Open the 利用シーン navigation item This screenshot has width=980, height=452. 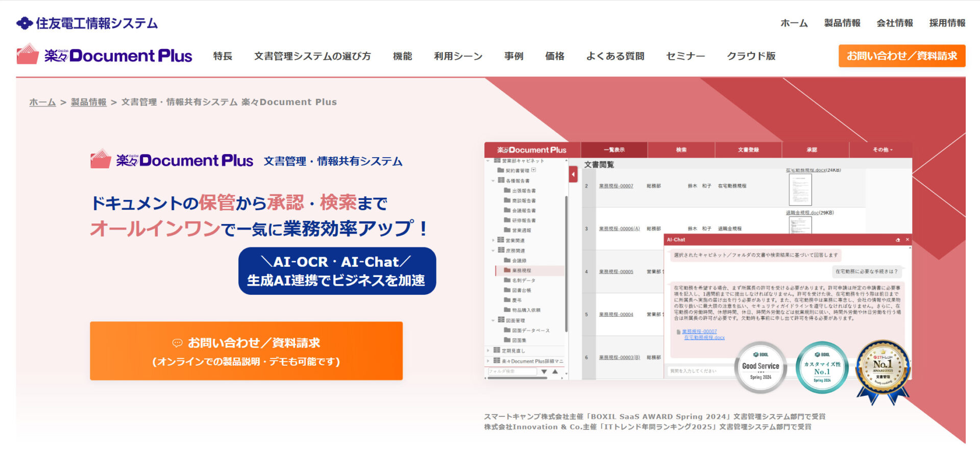click(458, 56)
